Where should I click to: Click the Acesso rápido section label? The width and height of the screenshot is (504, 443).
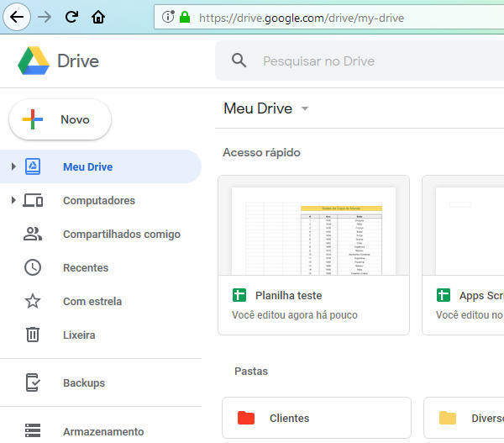click(261, 152)
